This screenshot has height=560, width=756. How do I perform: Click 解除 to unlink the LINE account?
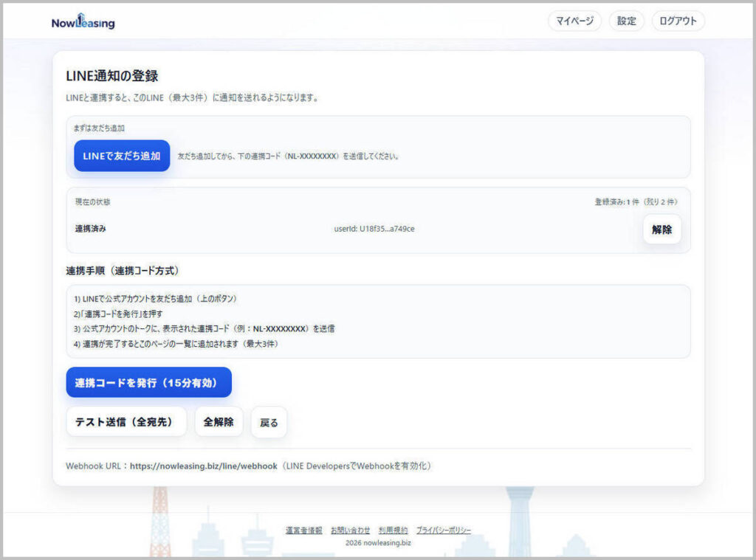pyautogui.click(x=661, y=229)
